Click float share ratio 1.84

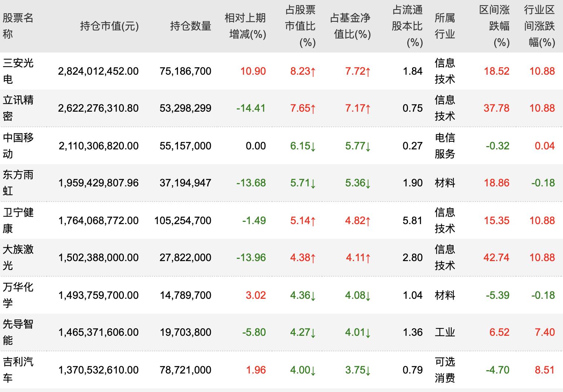(412, 71)
